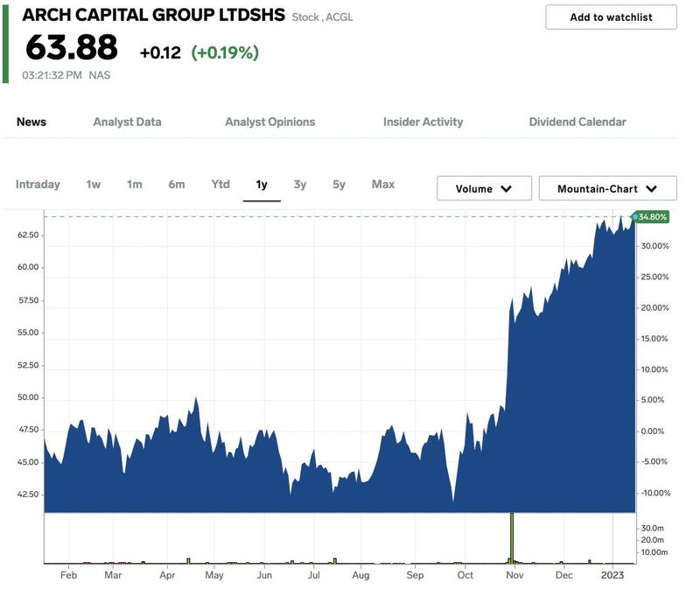This screenshot has width=700, height=590.
Task: Open the Mountain-Chart type dropdown
Action: click(x=607, y=188)
